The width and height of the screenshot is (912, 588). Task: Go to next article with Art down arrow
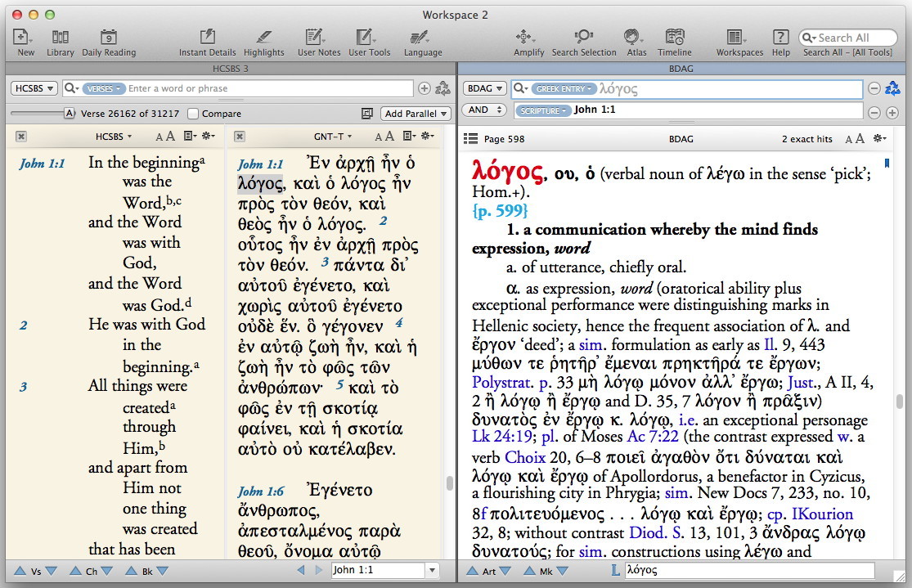(x=505, y=571)
